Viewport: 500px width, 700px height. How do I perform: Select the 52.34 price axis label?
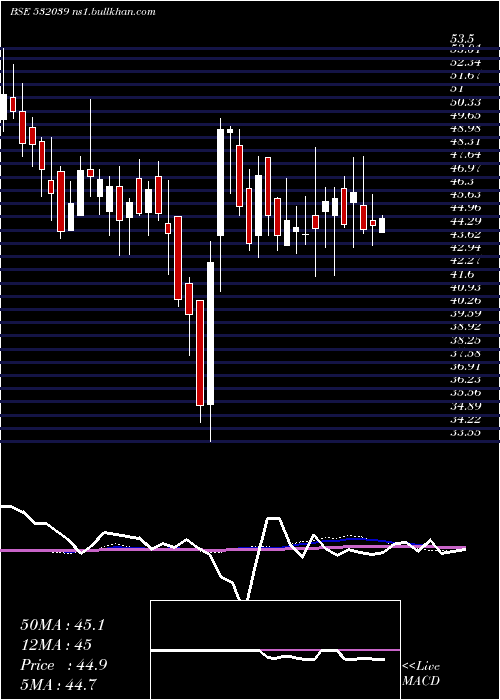[466, 62]
